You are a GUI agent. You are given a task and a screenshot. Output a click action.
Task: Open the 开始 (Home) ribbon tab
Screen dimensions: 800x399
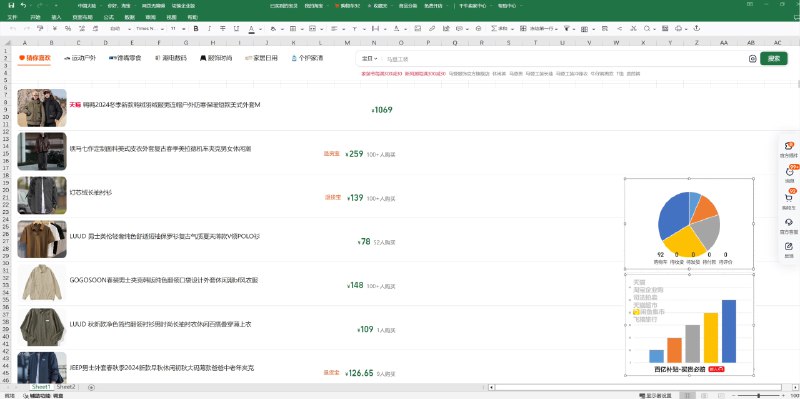(x=35, y=17)
